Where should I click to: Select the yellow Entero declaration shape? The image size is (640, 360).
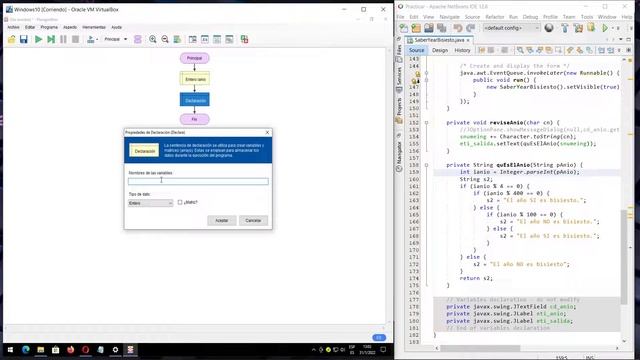point(195,79)
